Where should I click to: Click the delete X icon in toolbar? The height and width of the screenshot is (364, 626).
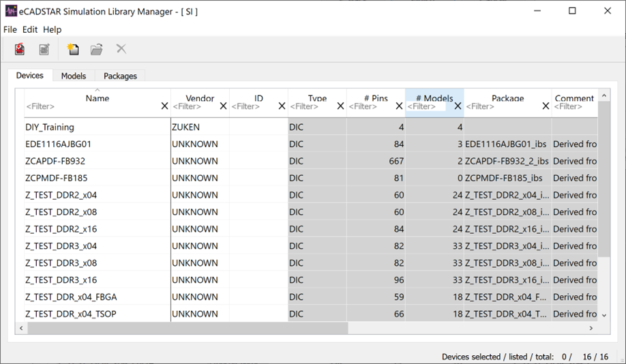click(121, 48)
